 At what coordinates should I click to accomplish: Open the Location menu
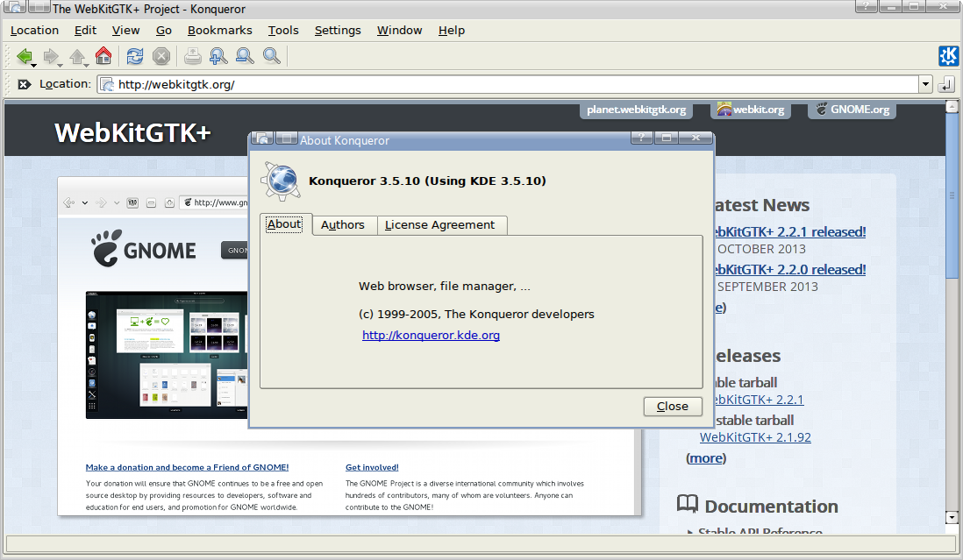pyautogui.click(x=34, y=30)
